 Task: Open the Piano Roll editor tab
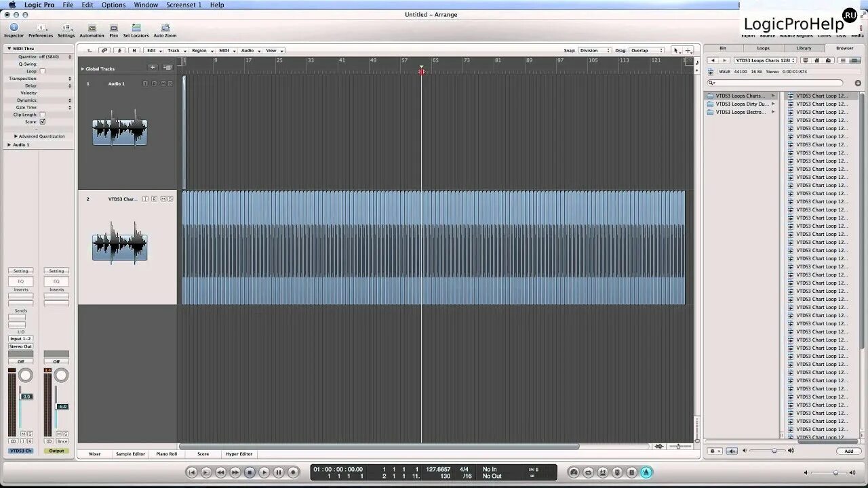coord(167,454)
